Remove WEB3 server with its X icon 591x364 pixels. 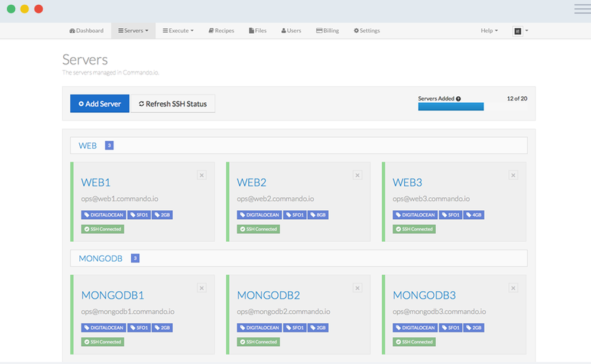[x=513, y=175]
